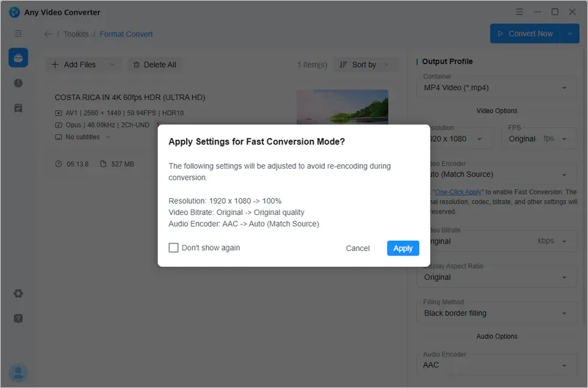Screen dimensions: 588x388
Task: Click the Any Video Converter logo icon
Action: click(x=14, y=12)
